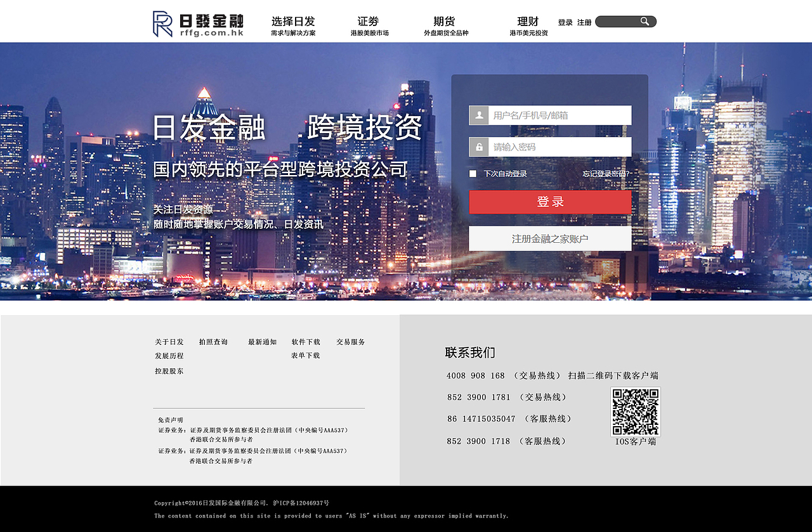
Task: Click the lock icon in the password field
Action: [479, 146]
